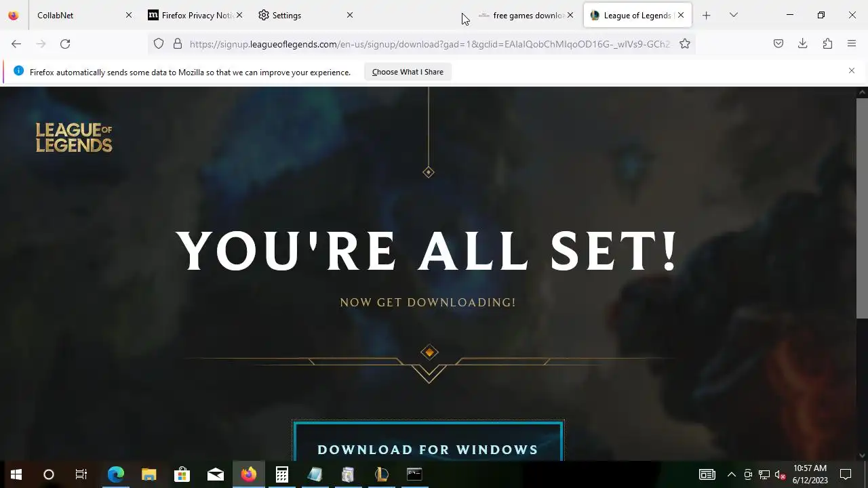Screen dimensions: 868x488
Task: Click the scrollbar up arrow
Action: point(862,91)
